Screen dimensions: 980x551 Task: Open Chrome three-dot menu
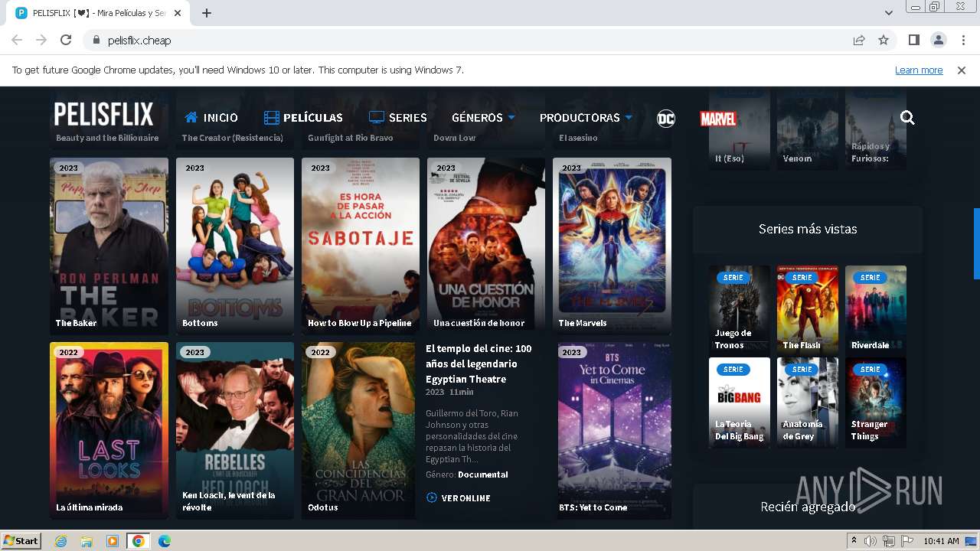(x=963, y=40)
